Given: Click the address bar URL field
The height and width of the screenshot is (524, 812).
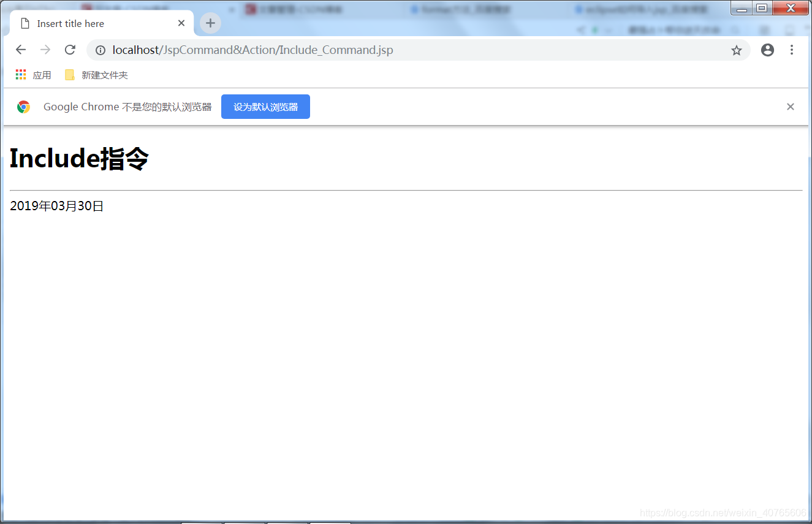Looking at the screenshot, I should click(x=418, y=50).
